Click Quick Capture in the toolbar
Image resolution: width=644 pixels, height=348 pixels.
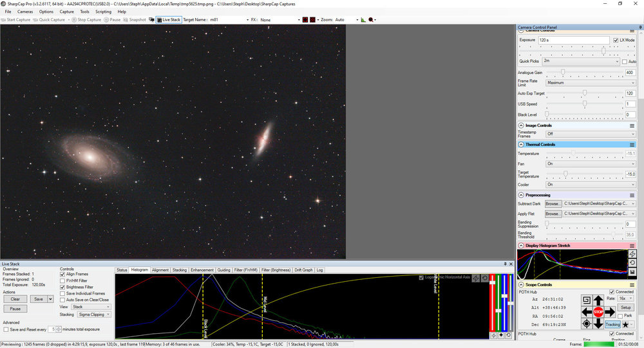pos(49,20)
